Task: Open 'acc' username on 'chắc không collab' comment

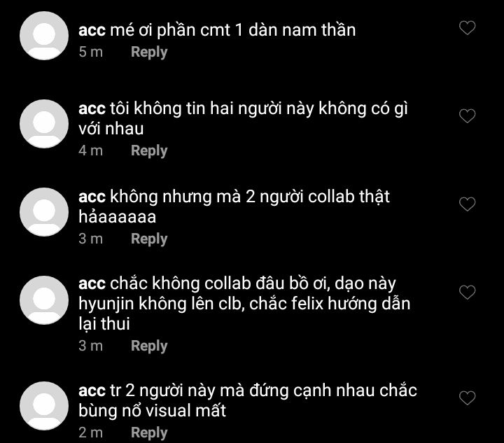Action: (92, 284)
